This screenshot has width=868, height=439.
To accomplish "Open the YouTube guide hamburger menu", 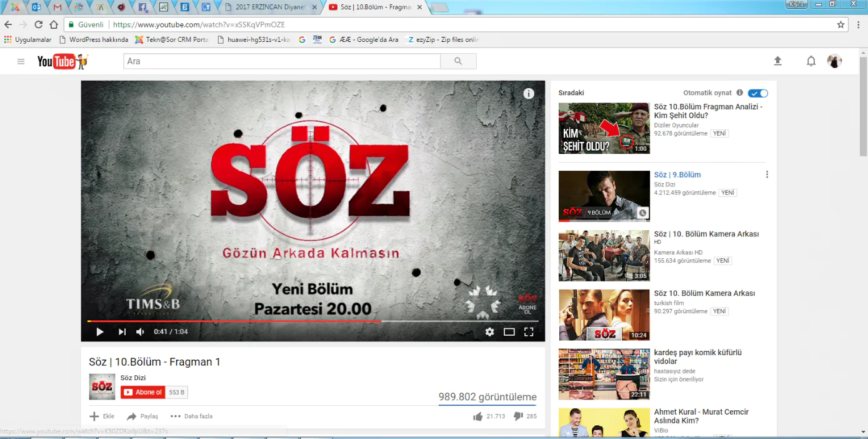I will 21,61.
